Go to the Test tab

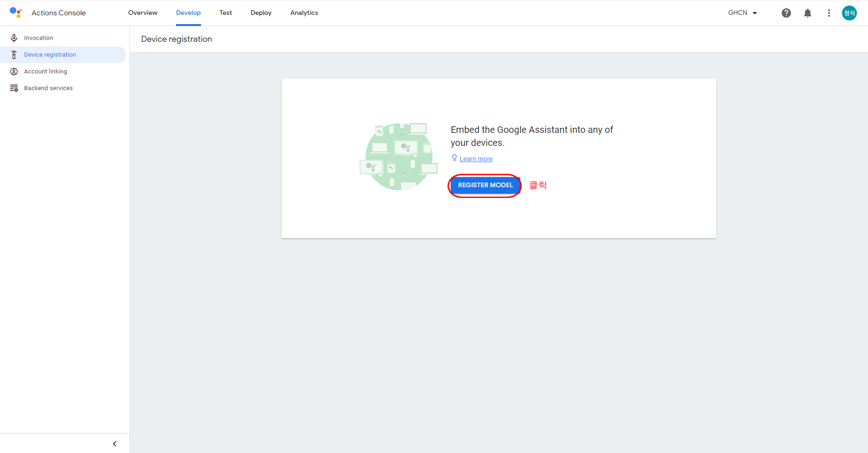click(226, 13)
